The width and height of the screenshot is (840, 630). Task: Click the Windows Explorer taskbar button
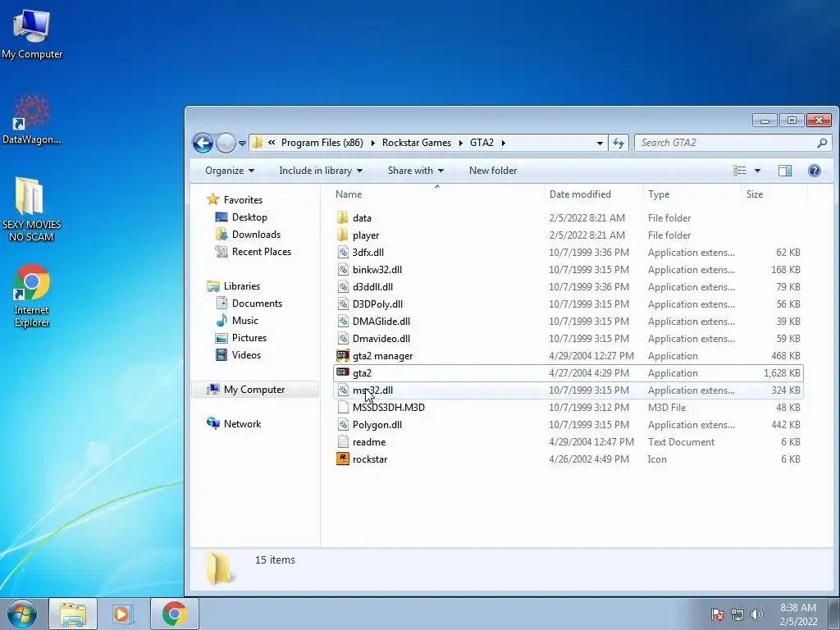[73, 614]
